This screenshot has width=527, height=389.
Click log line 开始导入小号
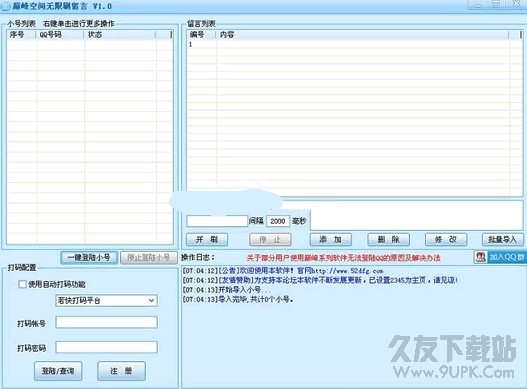click(x=226, y=289)
